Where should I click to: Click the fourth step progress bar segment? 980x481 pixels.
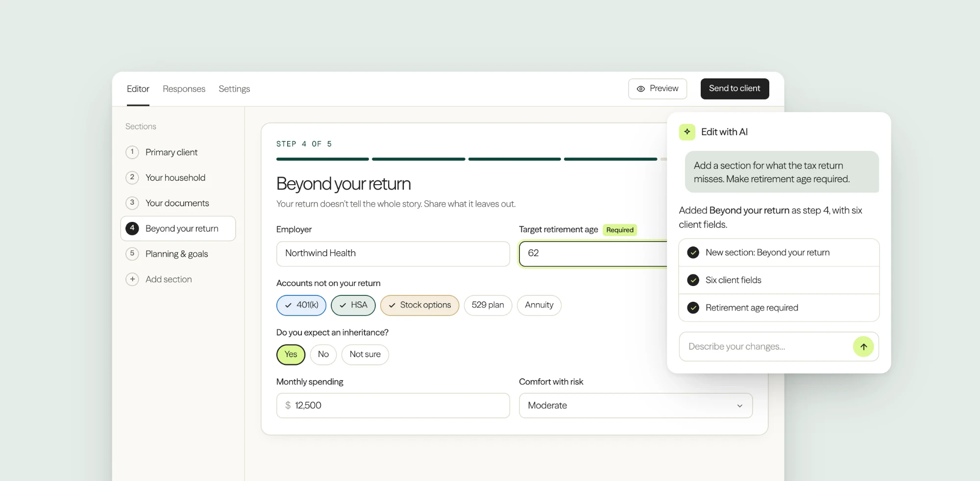611,159
